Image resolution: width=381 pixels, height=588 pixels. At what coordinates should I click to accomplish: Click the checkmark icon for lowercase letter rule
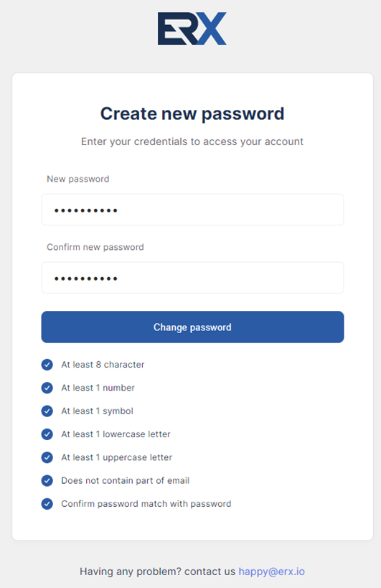point(47,434)
